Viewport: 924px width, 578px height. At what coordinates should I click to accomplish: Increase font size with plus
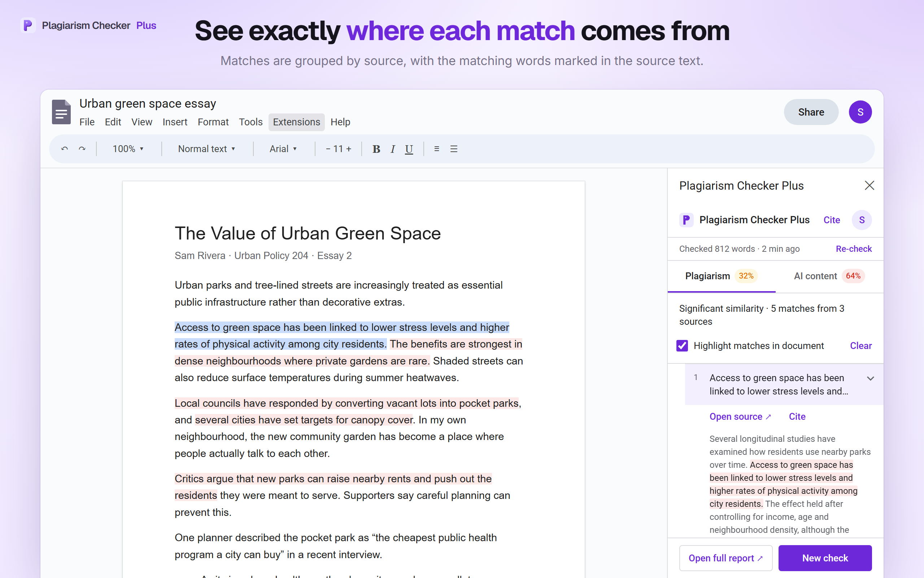pos(349,149)
